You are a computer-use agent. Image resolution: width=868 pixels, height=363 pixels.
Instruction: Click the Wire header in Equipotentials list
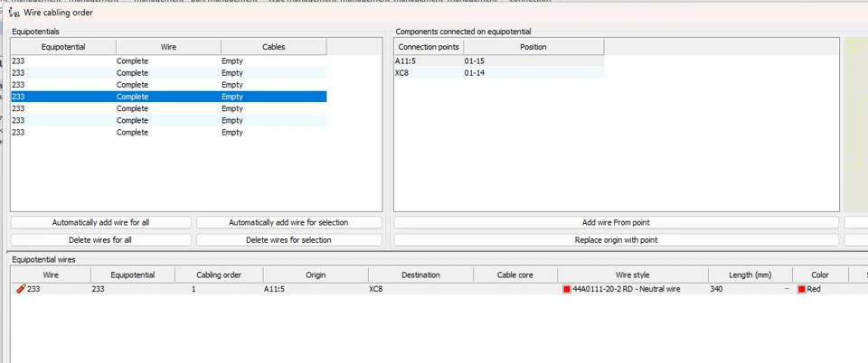point(169,47)
